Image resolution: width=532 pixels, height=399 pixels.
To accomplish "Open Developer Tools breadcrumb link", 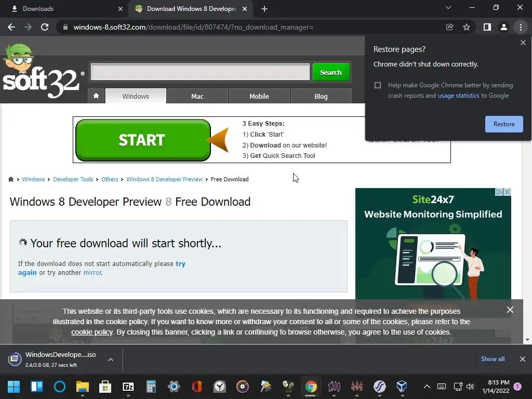I will pos(73,179).
